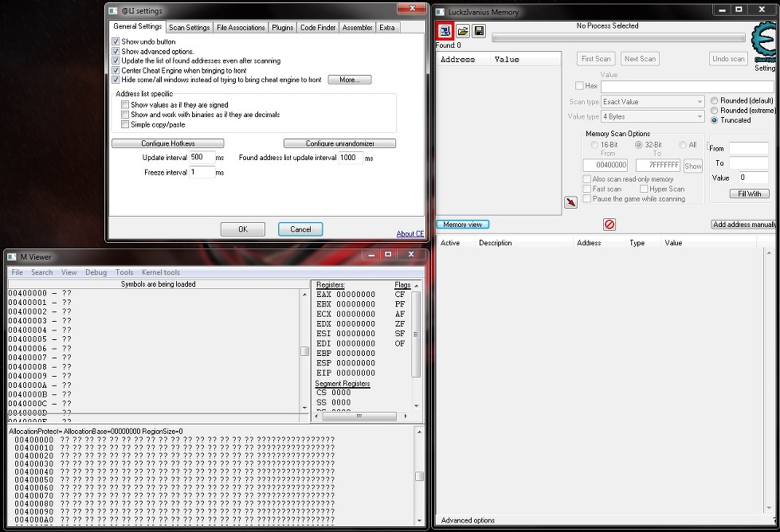Click hex dump row 00400050
This screenshot has width=780, height=532.
174,479
